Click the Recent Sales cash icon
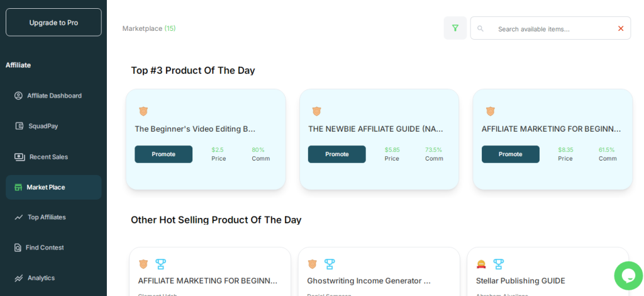The image size is (644, 296). (19, 157)
